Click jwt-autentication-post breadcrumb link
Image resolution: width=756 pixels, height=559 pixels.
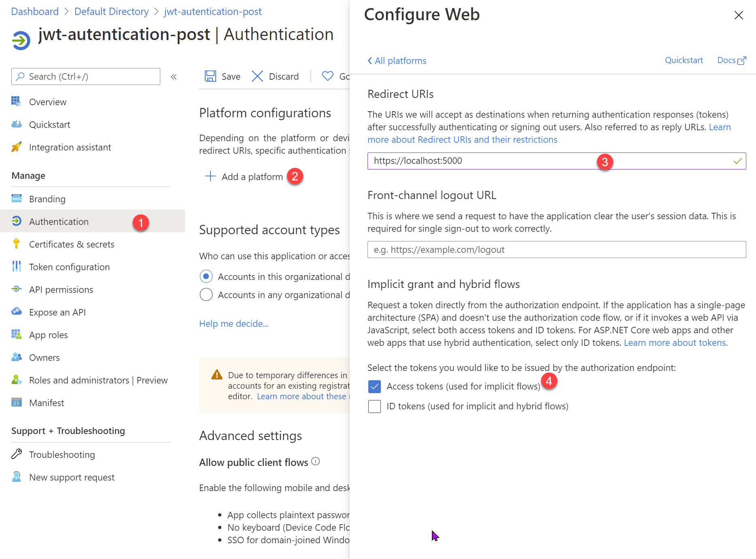(x=213, y=11)
